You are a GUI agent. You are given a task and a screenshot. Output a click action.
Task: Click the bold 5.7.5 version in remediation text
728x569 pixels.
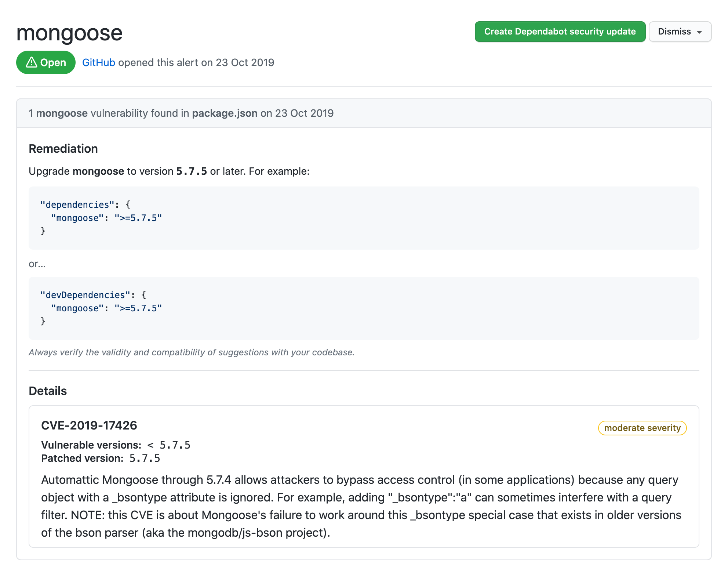pyautogui.click(x=192, y=171)
